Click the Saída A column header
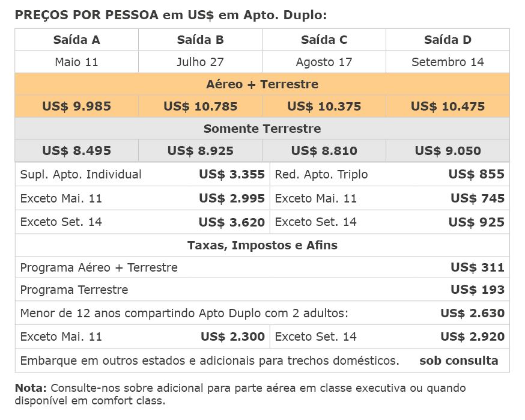Screen dimensions: 525x420 77,40
